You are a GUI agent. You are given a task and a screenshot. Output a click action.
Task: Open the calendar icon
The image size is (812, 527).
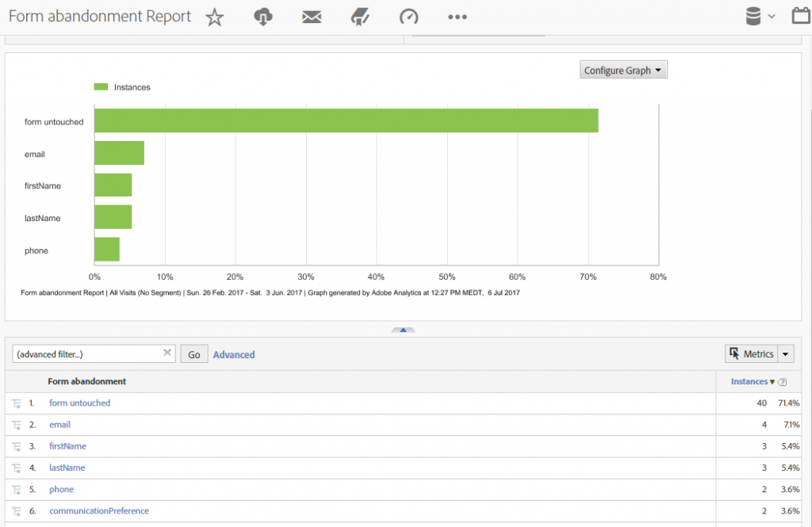800,15
